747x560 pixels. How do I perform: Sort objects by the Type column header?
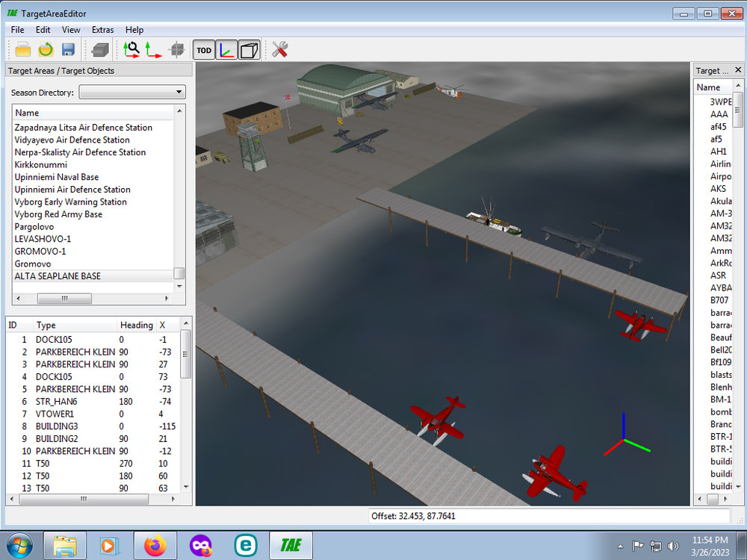tap(75, 326)
